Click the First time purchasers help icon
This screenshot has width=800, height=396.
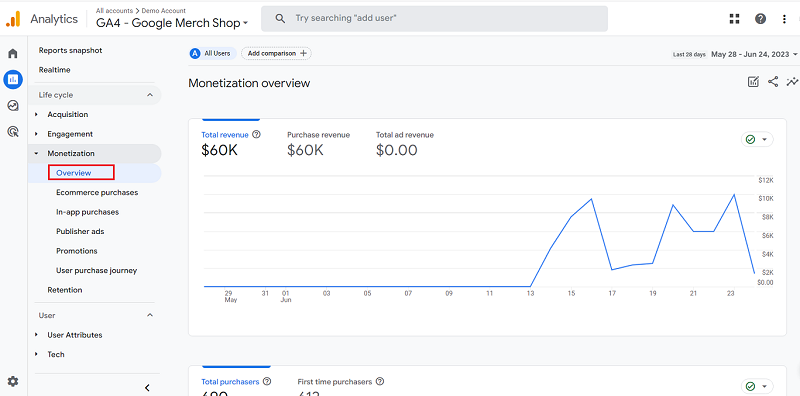coord(380,381)
